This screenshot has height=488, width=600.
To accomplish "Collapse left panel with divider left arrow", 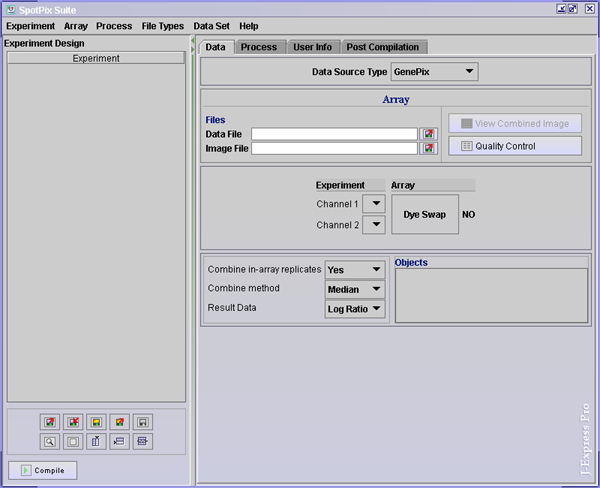I will (193, 41).
